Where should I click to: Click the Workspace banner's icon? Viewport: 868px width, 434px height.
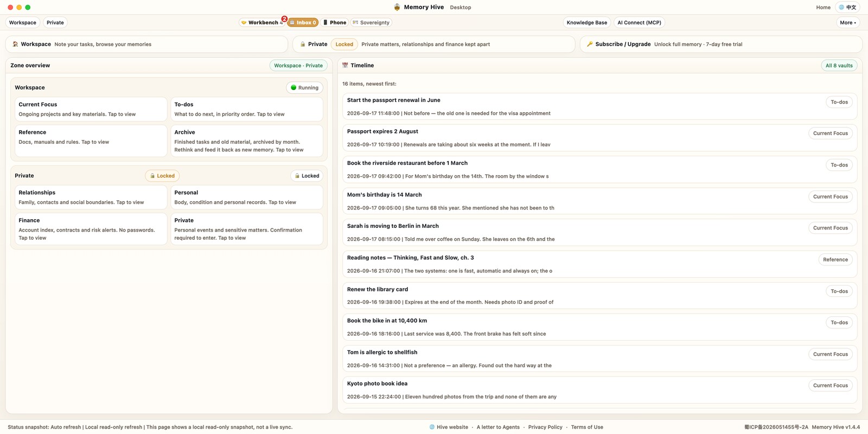click(x=15, y=44)
